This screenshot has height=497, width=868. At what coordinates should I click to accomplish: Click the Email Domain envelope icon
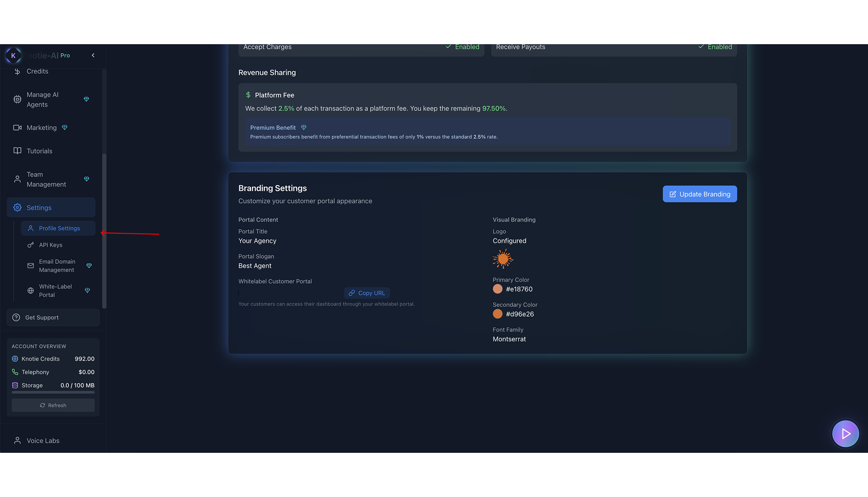tap(31, 266)
